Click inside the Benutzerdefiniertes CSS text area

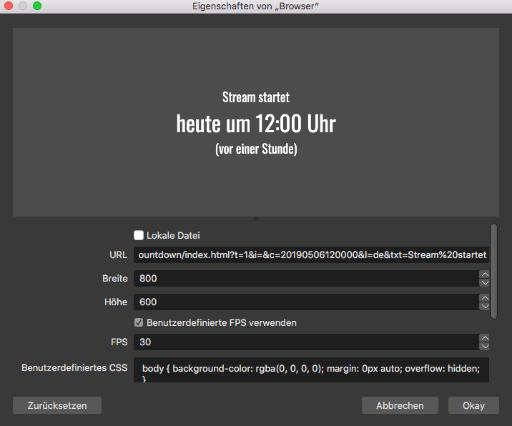click(x=311, y=370)
